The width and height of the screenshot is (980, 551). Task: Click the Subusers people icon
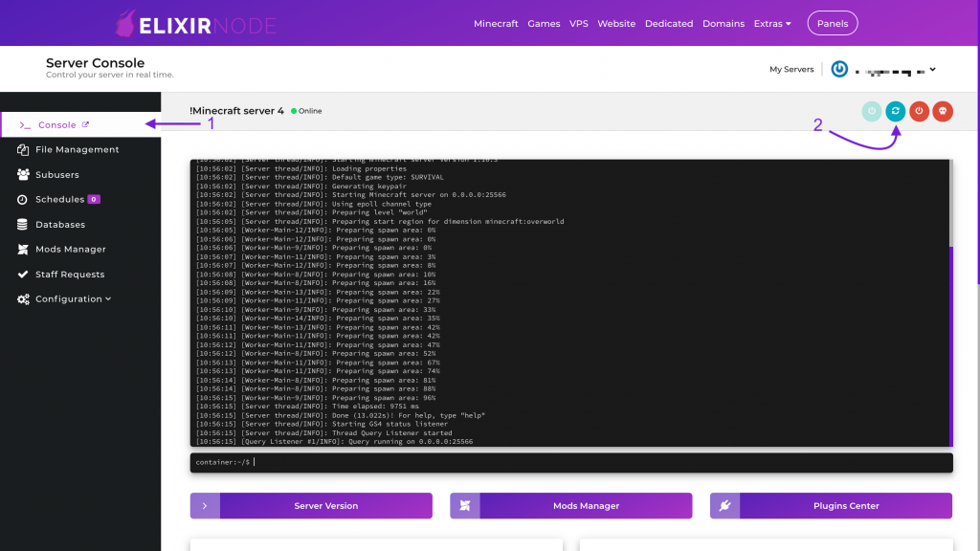click(23, 174)
